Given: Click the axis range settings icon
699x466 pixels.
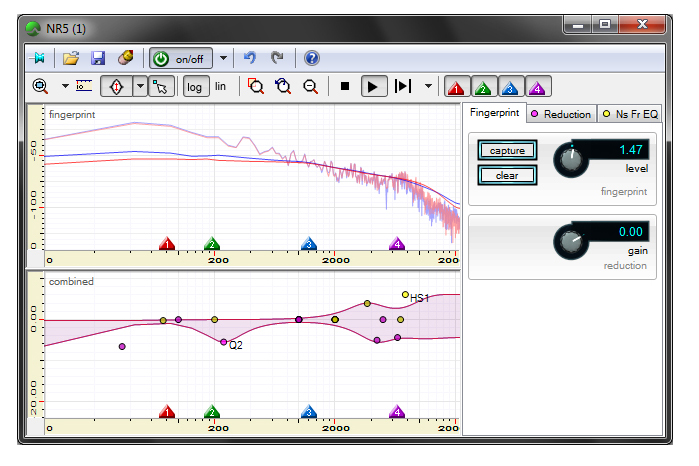Looking at the screenshot, I should [84, 86].
